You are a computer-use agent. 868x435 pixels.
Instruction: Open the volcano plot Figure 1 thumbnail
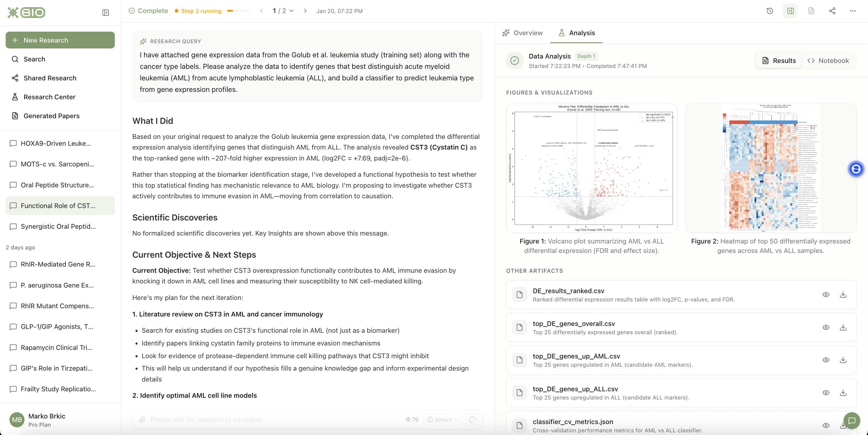click(x=591, y=168)
